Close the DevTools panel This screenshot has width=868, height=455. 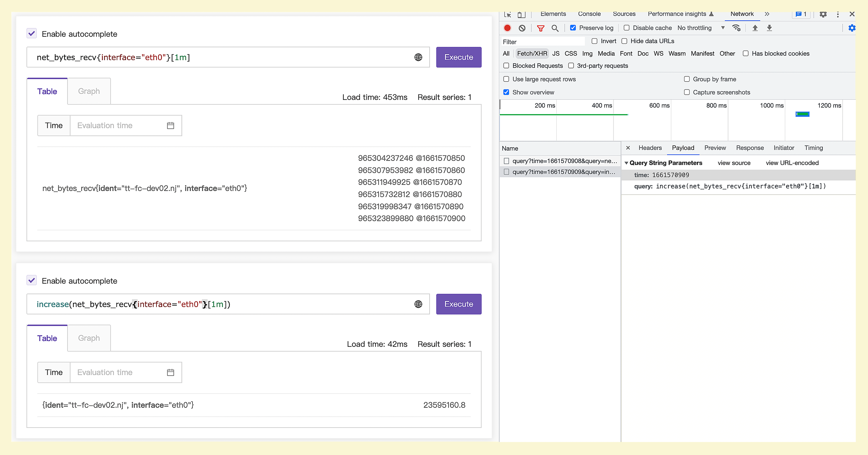pos(852,14)
